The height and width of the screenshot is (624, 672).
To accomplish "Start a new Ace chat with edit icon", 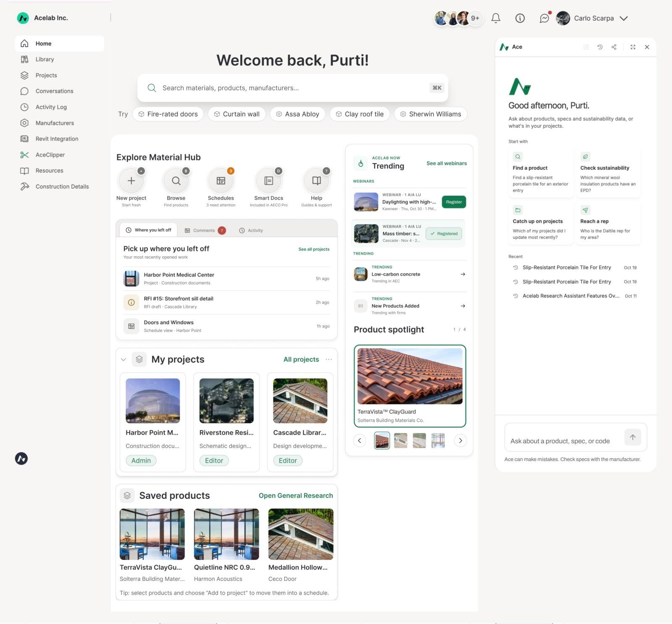I will click(586, 47).
